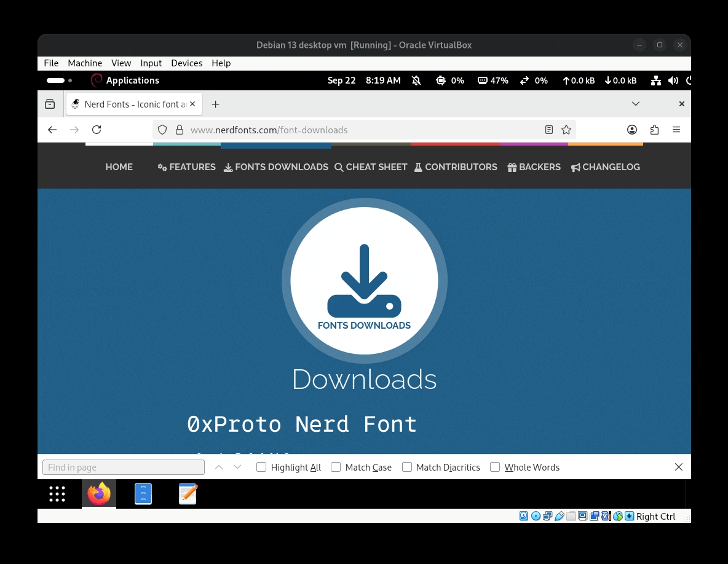Close the find bar

(679, 467)
